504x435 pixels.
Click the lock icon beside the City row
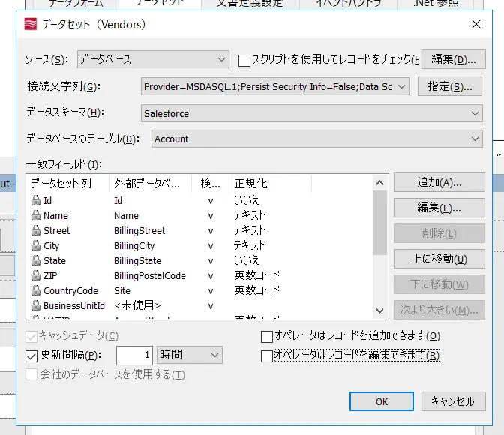tap(36, 245)
